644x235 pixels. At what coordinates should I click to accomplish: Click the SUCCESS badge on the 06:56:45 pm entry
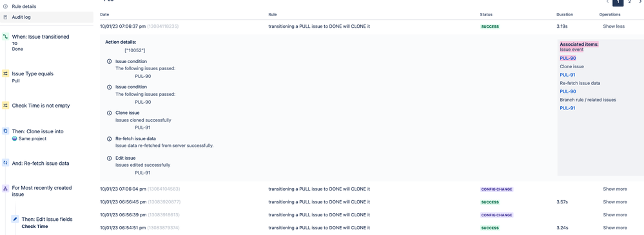coord(489,202)
